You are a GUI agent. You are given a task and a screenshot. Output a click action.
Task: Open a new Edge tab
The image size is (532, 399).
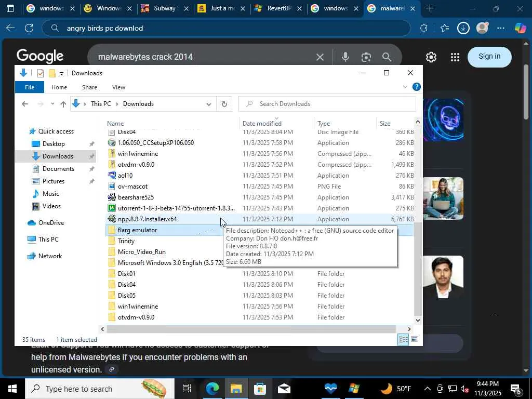tap(430, 8)
